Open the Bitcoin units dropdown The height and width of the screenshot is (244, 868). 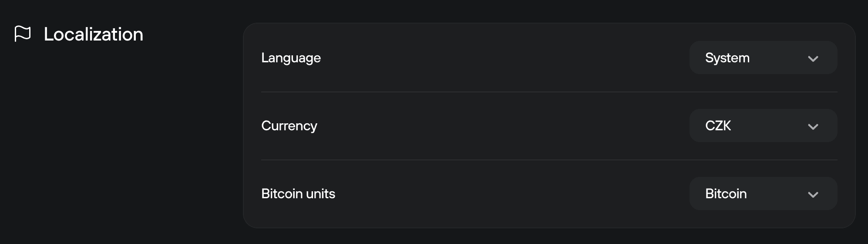point(763,194)
